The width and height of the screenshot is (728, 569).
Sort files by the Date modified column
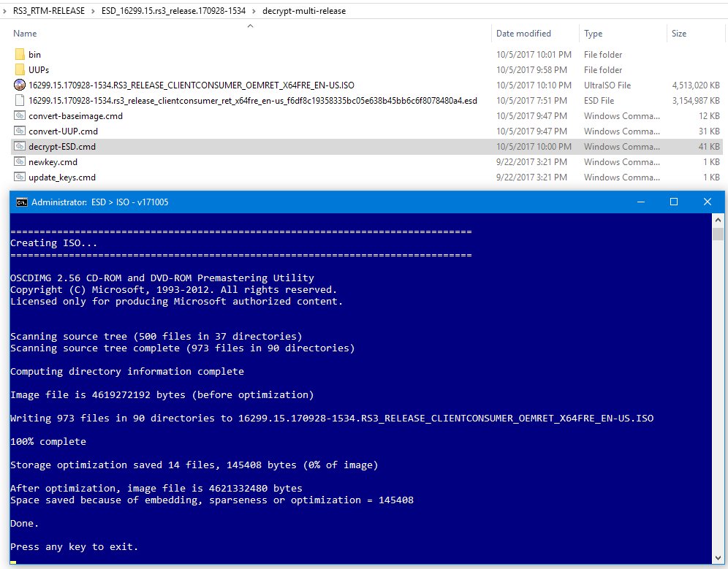coord(523,34)
